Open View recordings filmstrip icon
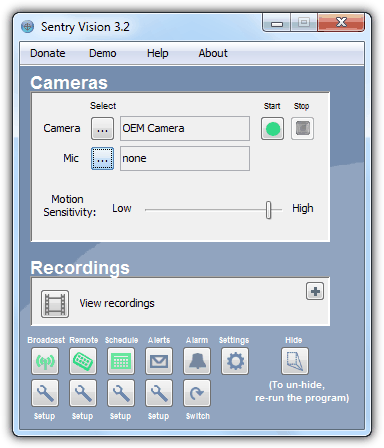Viewport: 384px width, 448px height. (55, 304)
